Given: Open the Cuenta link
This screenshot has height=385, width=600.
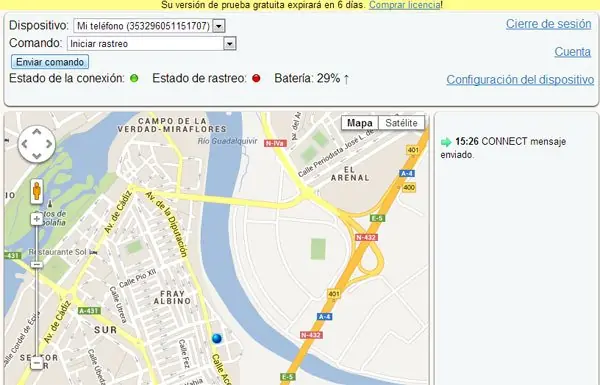Looking at the screenshot, I should [x=572, y=52].
